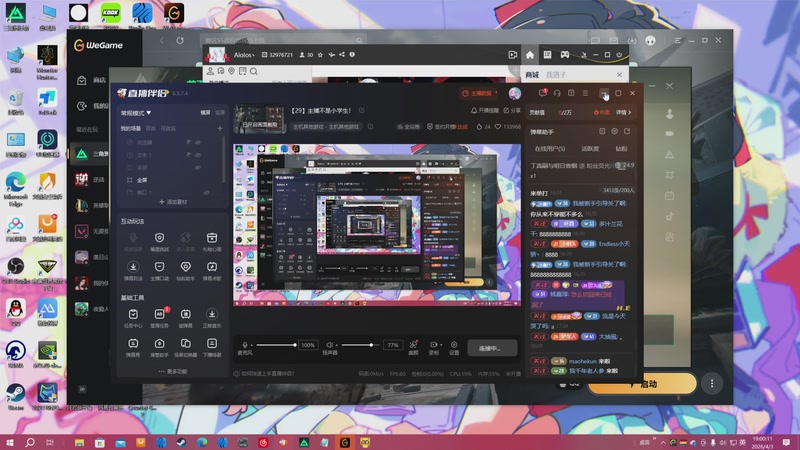Open the 找搭子 tab in the Aiolos window

(556, 75)
